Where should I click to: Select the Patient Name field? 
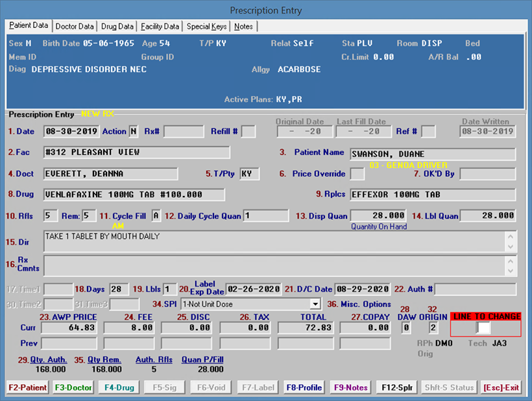433,154
